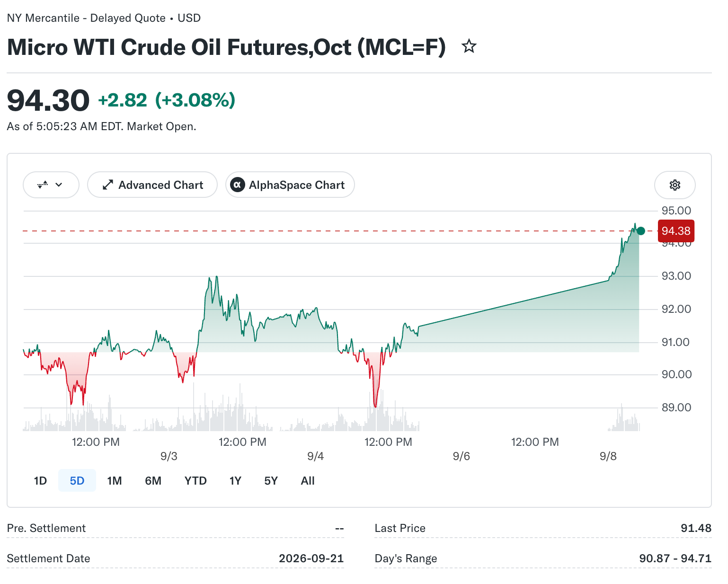
Task: Switch to the 1M range
Action: (115, 481)
